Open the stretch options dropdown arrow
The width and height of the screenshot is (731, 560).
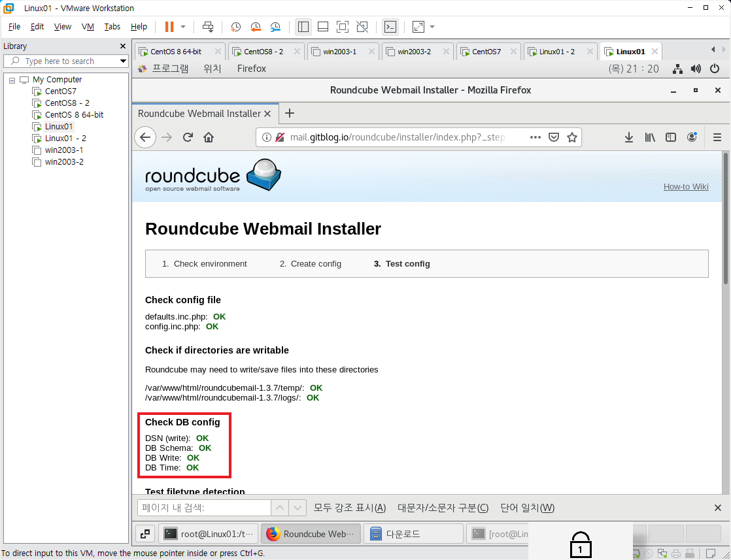click(x=432, y=27)
